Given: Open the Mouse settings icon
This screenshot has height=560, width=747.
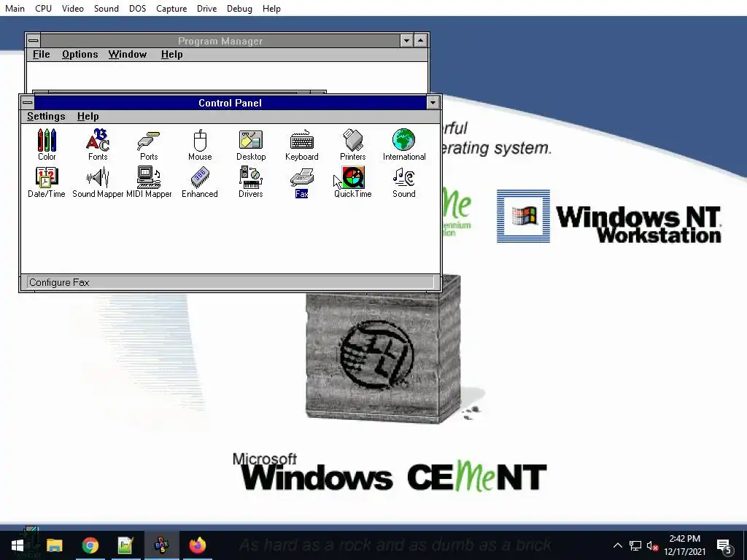Looking at the screenshot, I should coord(200,144).
